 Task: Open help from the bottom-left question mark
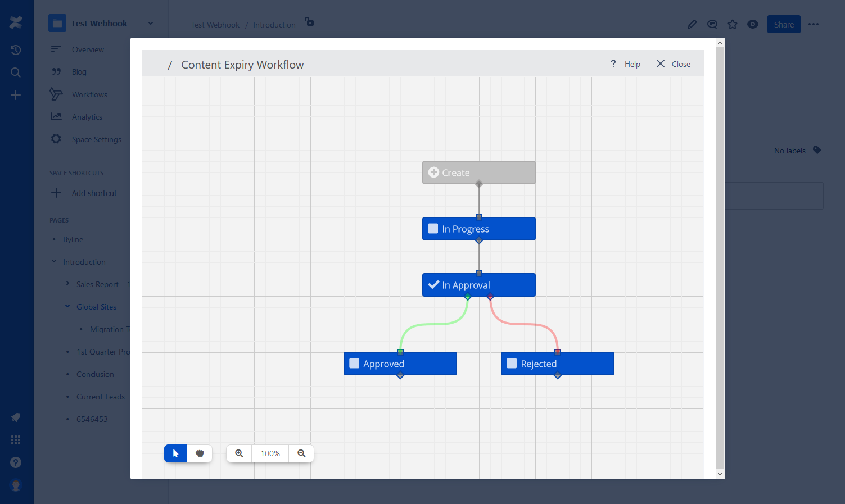point(16,462)
